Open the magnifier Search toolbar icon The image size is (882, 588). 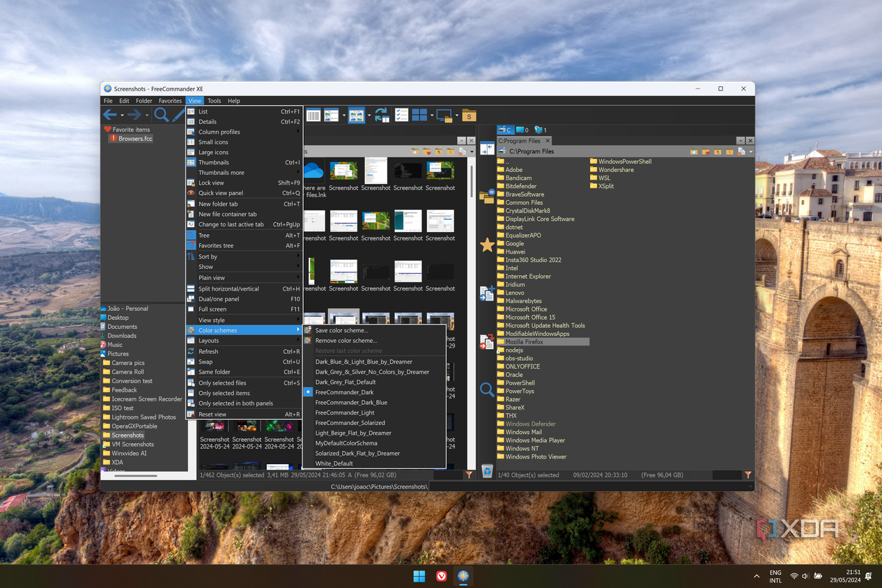(x=162, y=115)
